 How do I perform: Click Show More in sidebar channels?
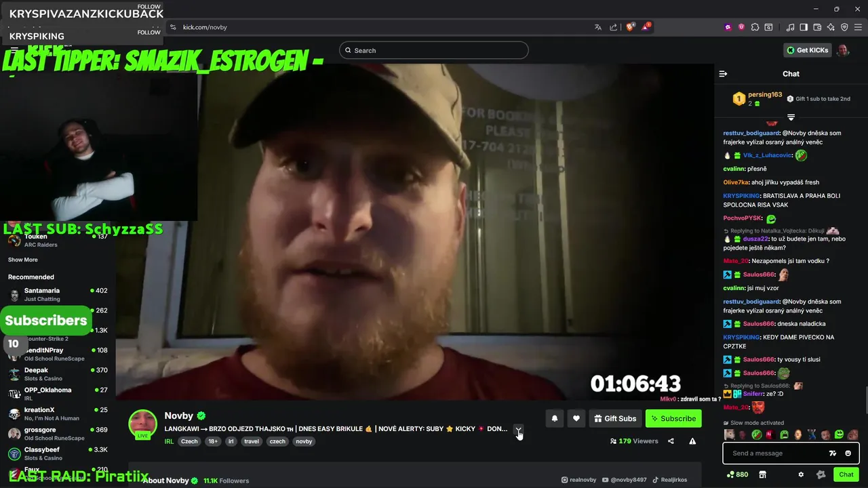23,260
